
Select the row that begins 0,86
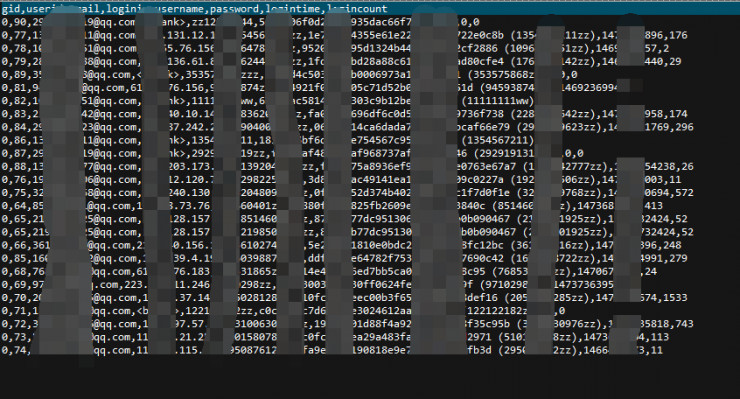268,140
